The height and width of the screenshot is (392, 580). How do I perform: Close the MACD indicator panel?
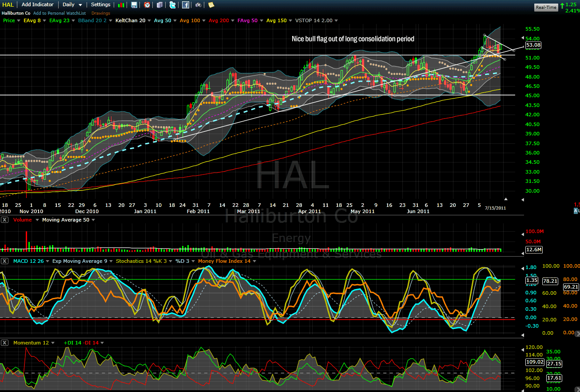(4, 261)
